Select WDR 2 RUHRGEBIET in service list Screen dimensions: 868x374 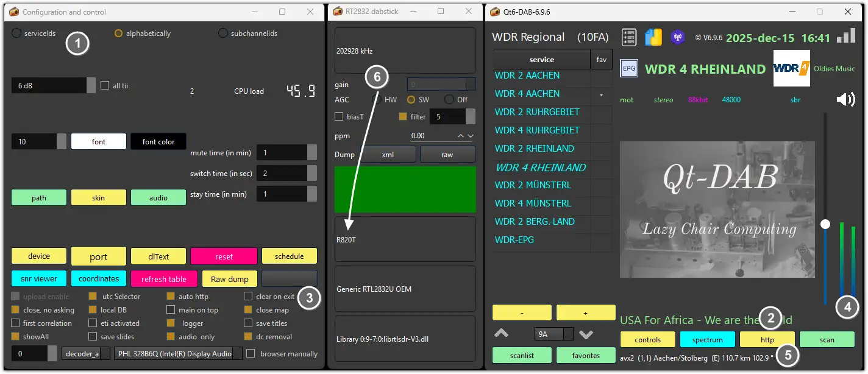(x=537, y=112)
